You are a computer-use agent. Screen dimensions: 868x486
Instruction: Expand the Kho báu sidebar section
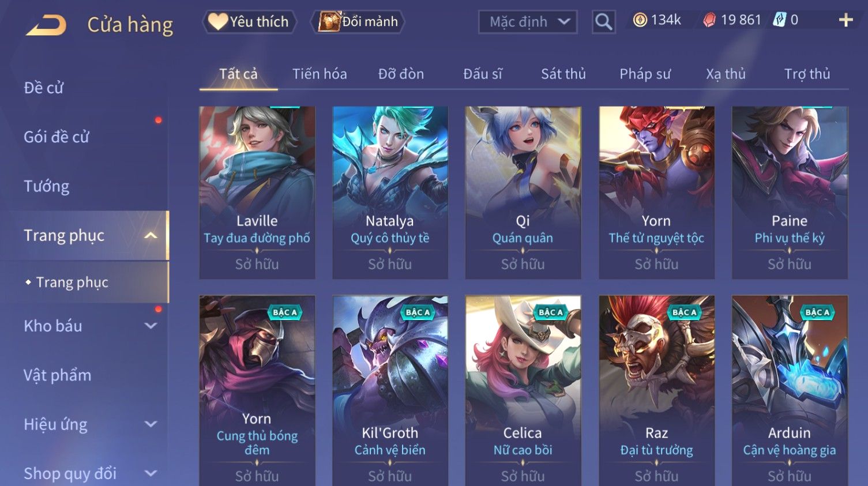pyautogui.click(x=151, y=326)
